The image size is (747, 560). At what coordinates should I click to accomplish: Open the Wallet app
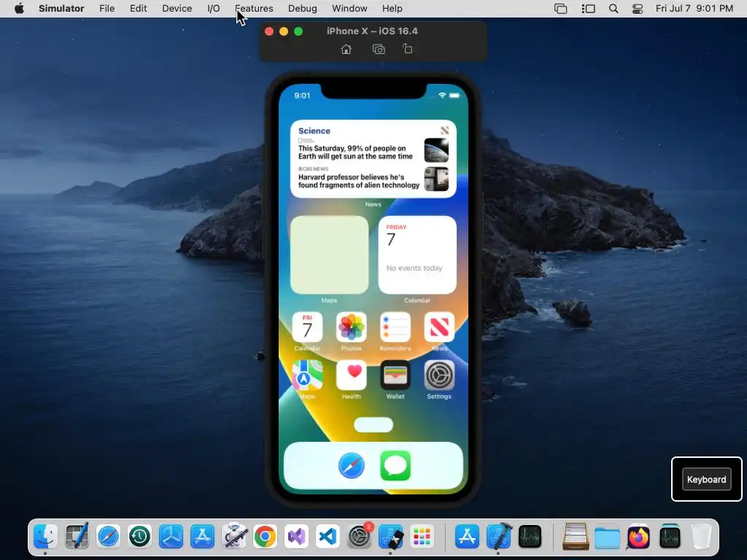pos(395,375)
